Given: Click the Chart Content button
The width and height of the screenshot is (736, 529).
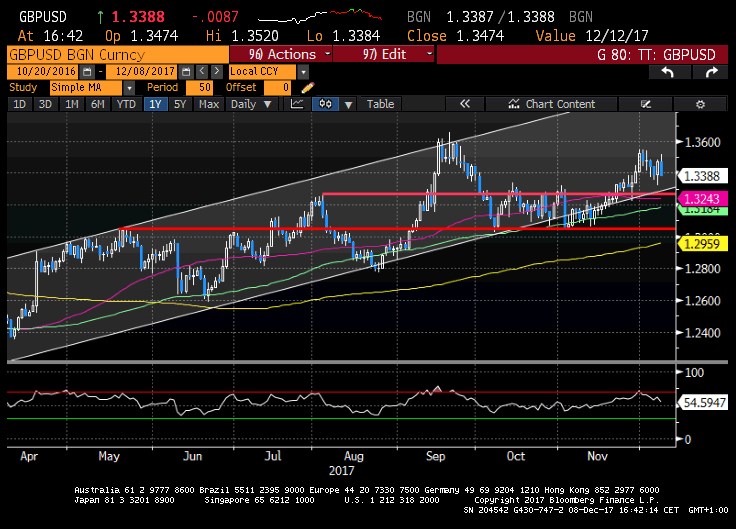Looking at the screenshot, I should [552, 104].
